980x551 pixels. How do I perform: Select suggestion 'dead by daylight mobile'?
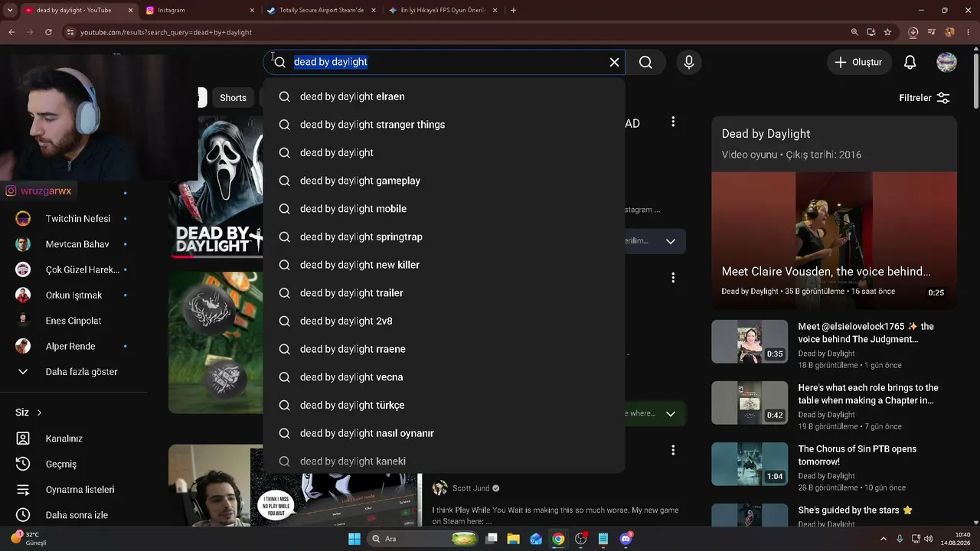444,209
